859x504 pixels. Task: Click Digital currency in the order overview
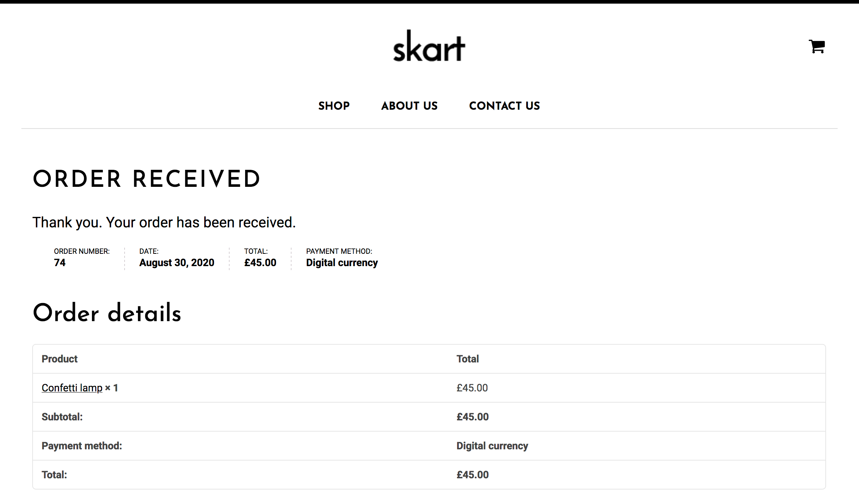pyautogui.click(x=342, y=262)
